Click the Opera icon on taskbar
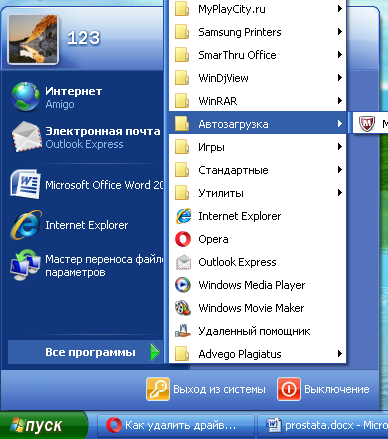Image resolution: width=388 pixels, height=439 pixels. click(114, 425)
